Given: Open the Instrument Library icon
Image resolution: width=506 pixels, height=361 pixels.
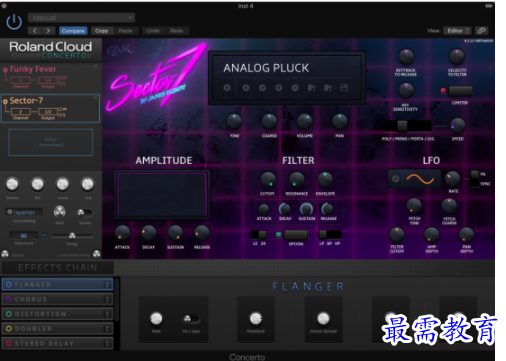Looking at the screenshot, I should 96,254.
